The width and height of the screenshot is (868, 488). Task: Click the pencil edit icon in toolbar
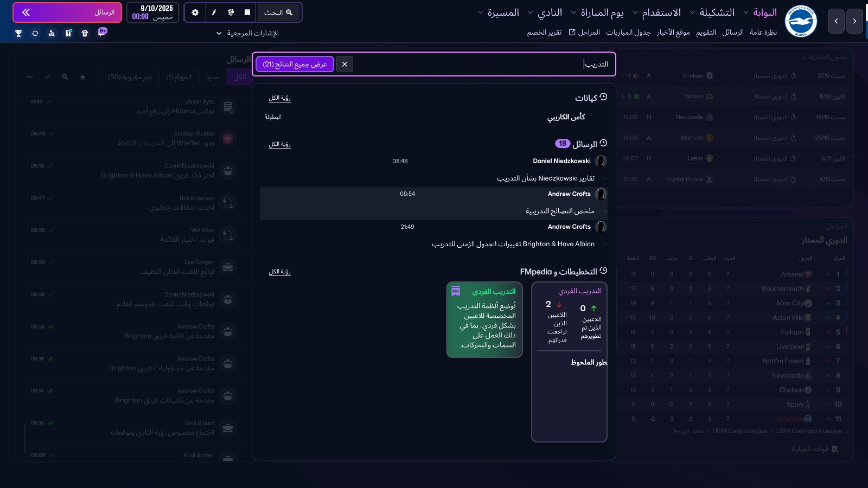click(214, 12)
